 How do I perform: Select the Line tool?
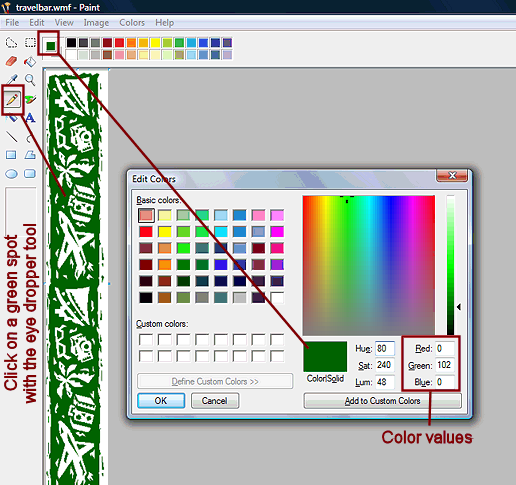[12, 136]
